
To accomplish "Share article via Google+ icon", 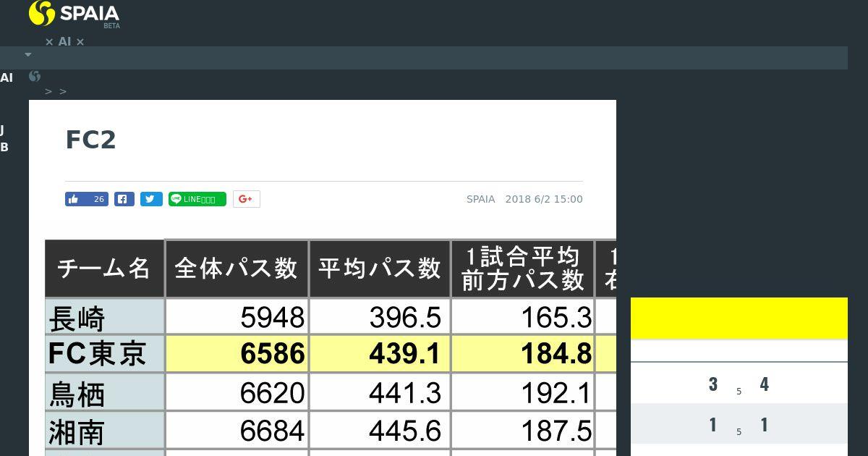I will (x=246, y=199).
